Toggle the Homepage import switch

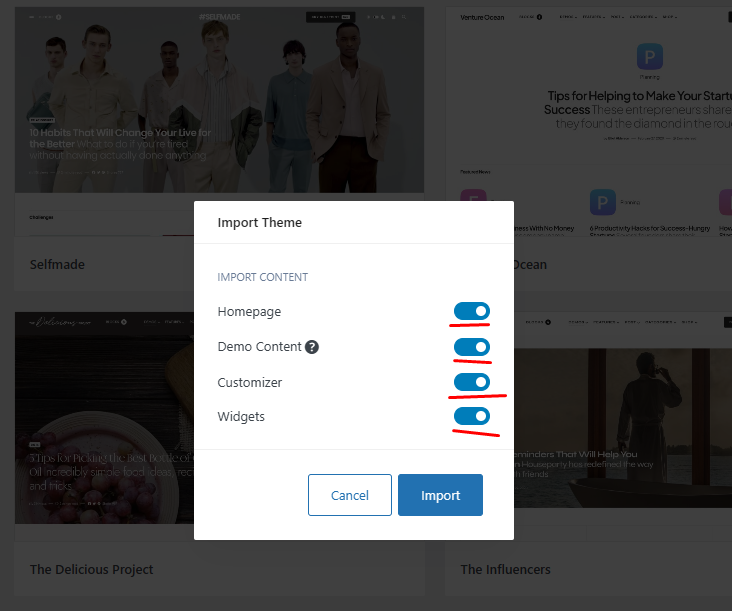472,311
